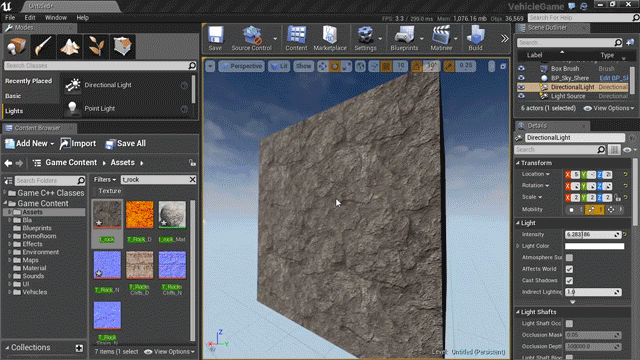Click the Show button in viewport
The height and width of the screenshot is (360, 640).
click(x=303, y=66)
